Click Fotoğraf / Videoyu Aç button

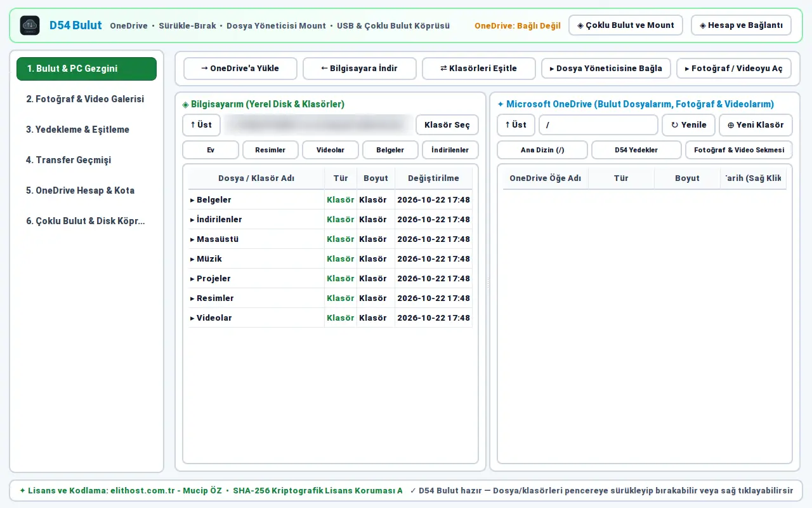point(734,69)
